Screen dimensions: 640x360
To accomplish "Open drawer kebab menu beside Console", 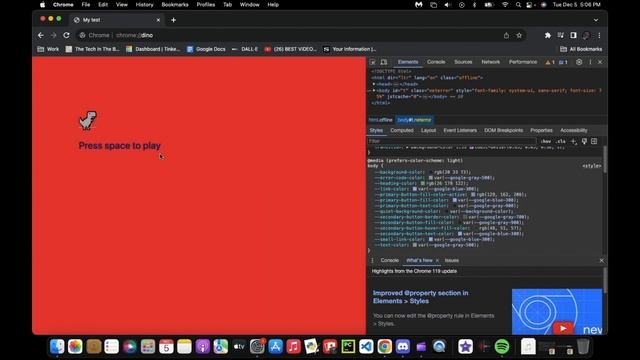I will point(372,260).
